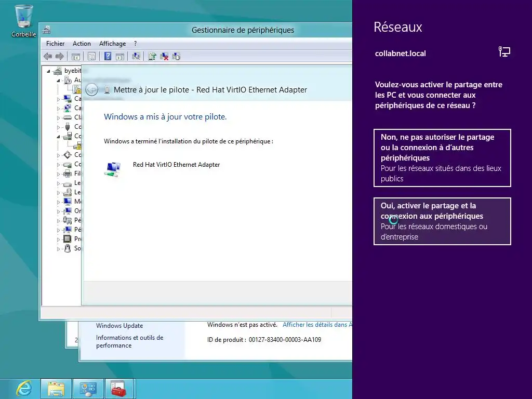Click the Update driver toolbar icon with green arrow
The height and width of the screenshot is (399, 532).
(x=152, y=56)
